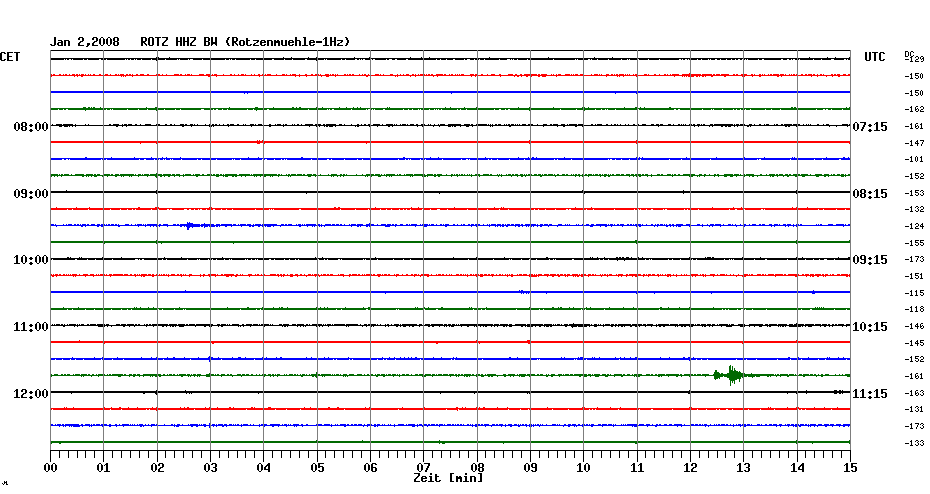
Task: Click the DC offset value -145
Action: 915,343
